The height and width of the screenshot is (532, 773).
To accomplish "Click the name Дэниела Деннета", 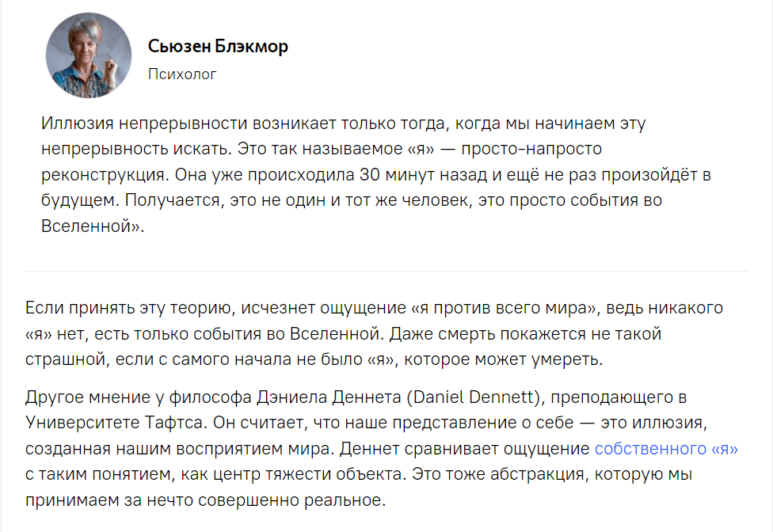I will (x=329, y=397).
